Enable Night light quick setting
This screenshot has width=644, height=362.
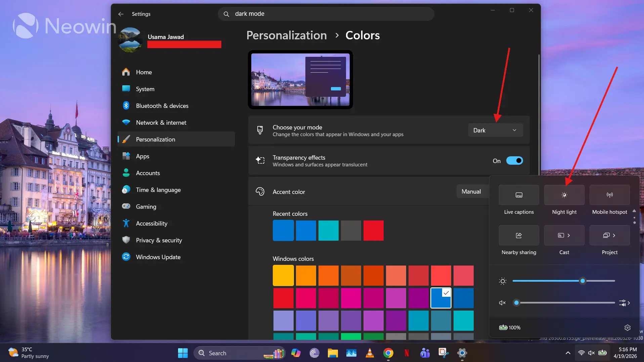[x=564, y=195]
